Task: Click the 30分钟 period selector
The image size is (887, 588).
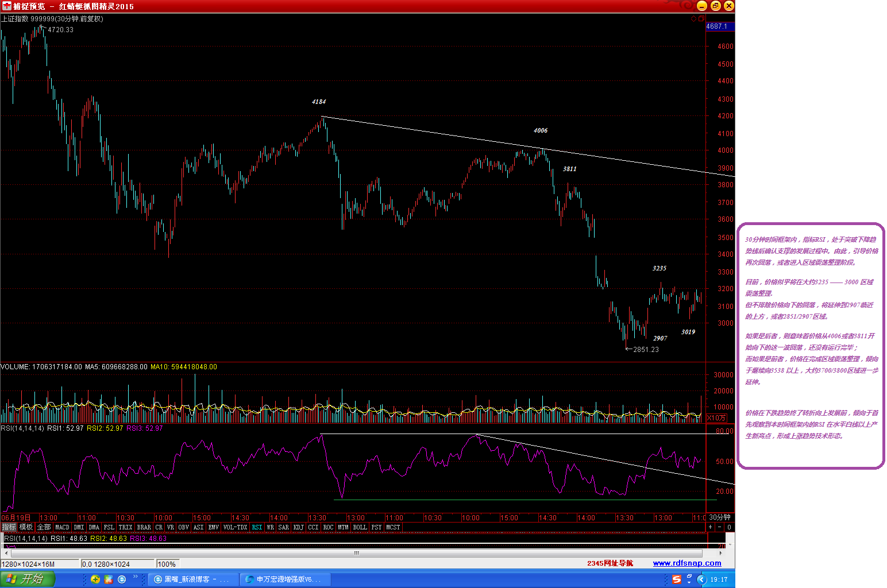Action: click(x=719, y=517)
